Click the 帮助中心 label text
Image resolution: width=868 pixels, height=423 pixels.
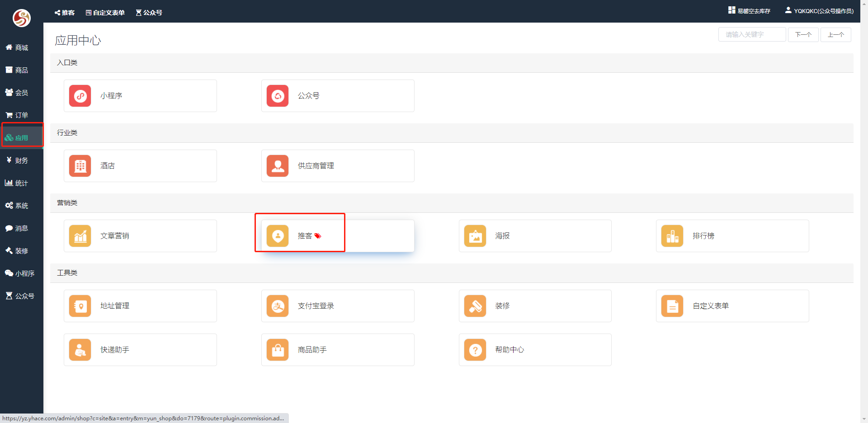509,350
